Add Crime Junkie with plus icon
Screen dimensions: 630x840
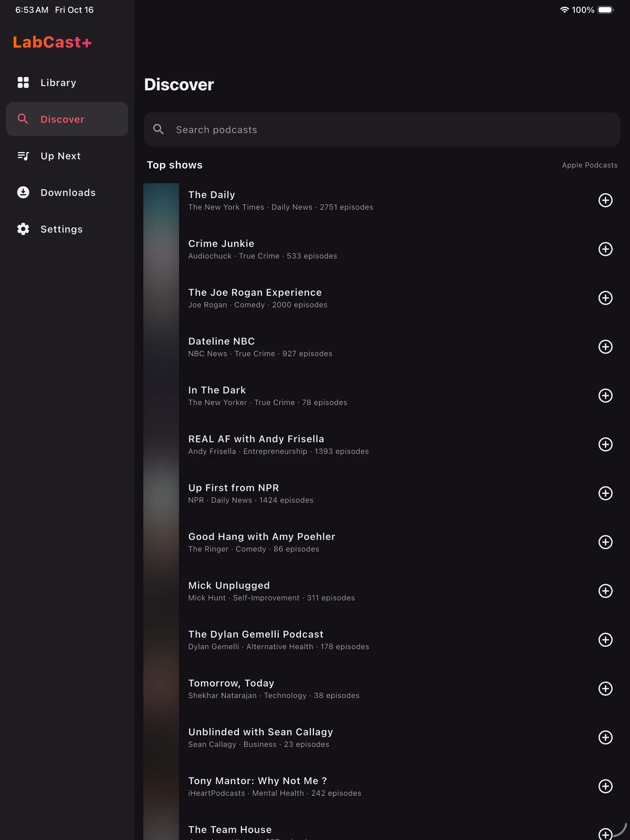point(605,249)
